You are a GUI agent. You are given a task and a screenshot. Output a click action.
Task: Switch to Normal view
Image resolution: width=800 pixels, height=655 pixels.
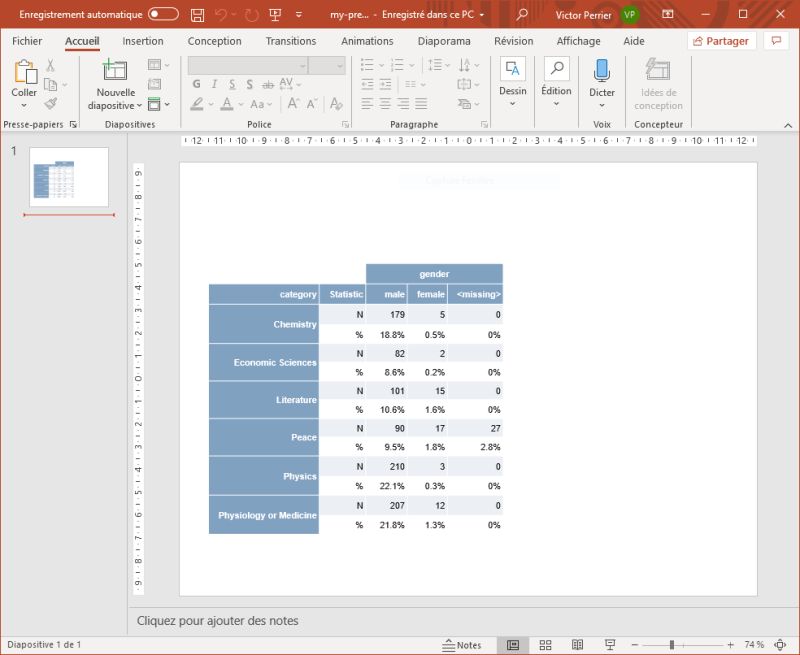[513, 645]
